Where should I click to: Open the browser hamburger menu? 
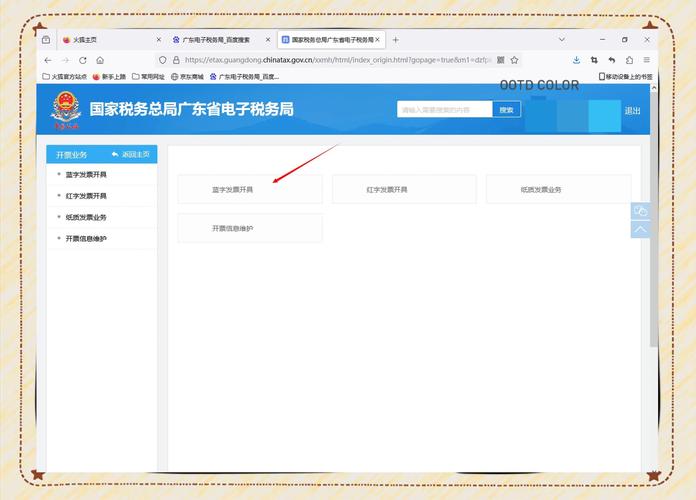[x=647, y=60]
